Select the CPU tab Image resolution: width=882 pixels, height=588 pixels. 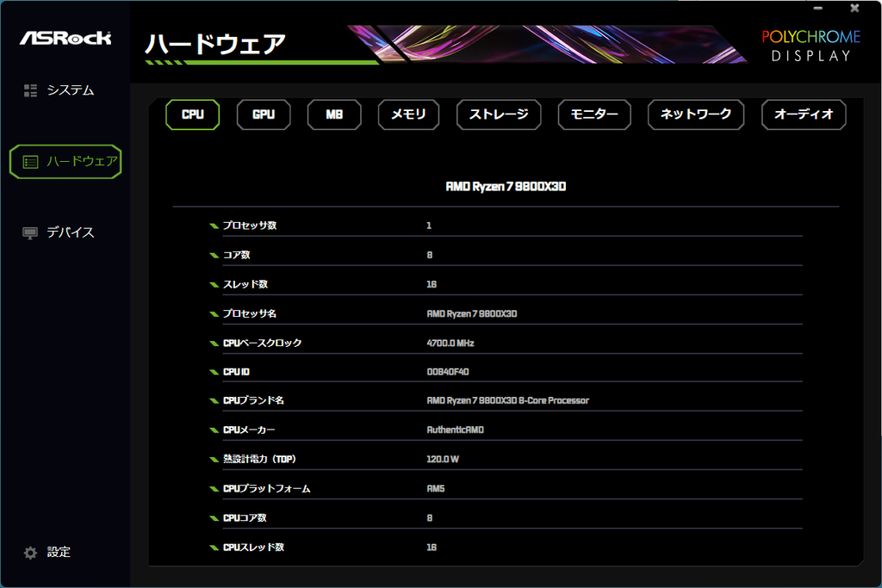pyautogui.click(x=192, y=115)
